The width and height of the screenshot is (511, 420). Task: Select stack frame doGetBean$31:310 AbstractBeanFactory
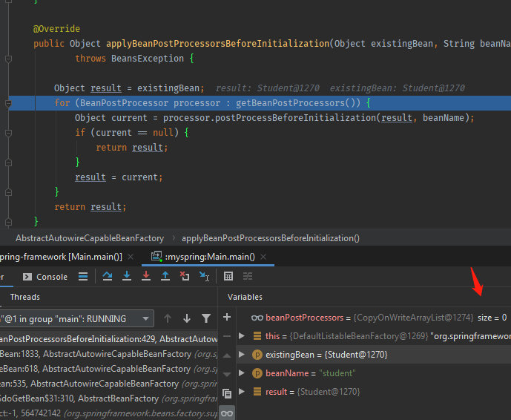pos(109,398)
